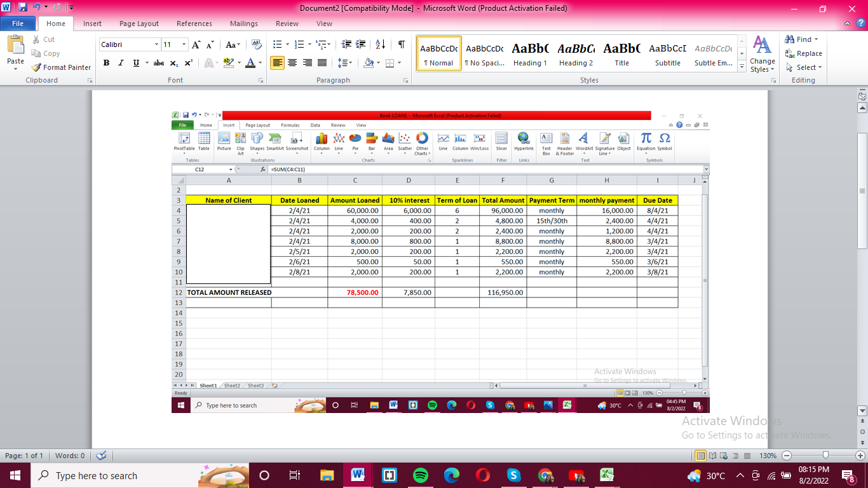Expand the Customize Quick Access Toolbar arrow
Image resolution: width=868 pixels, height=488 pixels.
(x=71, y=8)
